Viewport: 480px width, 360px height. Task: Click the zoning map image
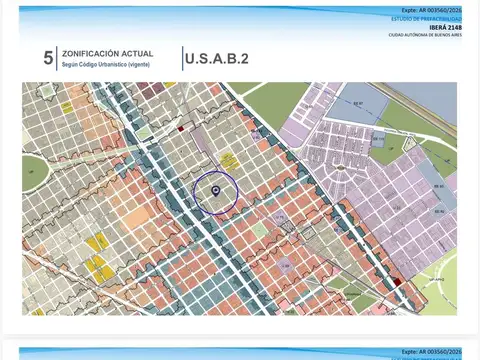click(239, 199)
